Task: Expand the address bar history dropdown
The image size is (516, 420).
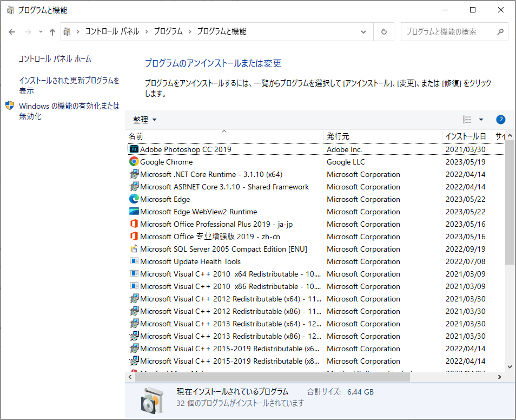Action: click(x=363, y=32)
